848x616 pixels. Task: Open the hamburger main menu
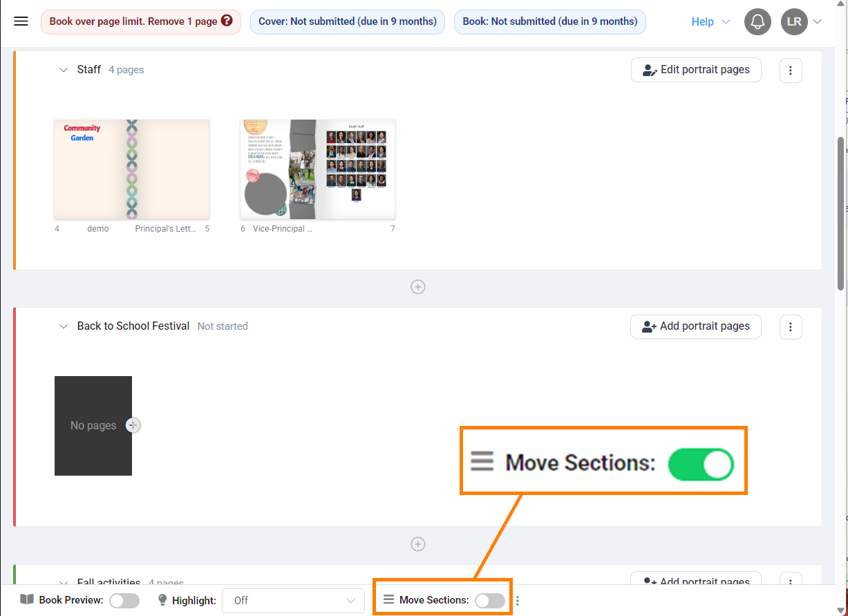(21, 21)
